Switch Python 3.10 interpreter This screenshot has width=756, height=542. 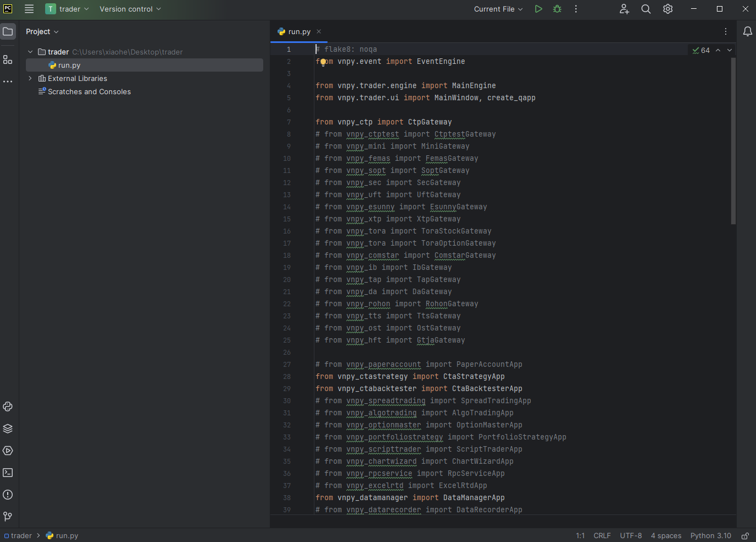pyautogui.click(x=711, y=535)
